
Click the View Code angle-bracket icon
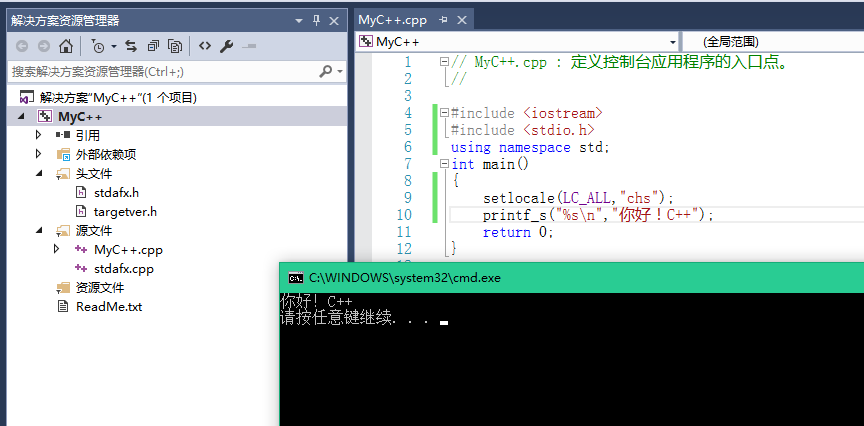coord(205,46)
